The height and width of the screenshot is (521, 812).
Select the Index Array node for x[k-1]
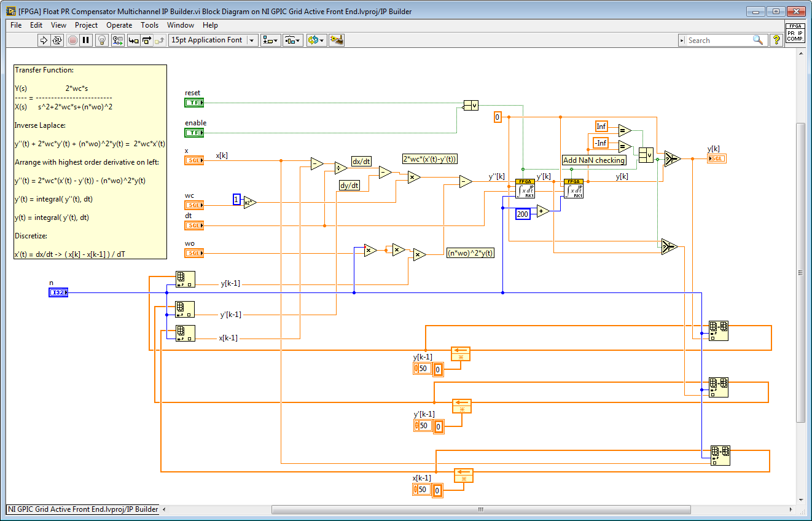185,334
